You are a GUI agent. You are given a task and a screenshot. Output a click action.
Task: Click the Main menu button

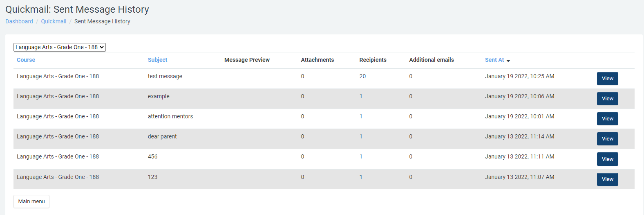(x=31, y=201)
